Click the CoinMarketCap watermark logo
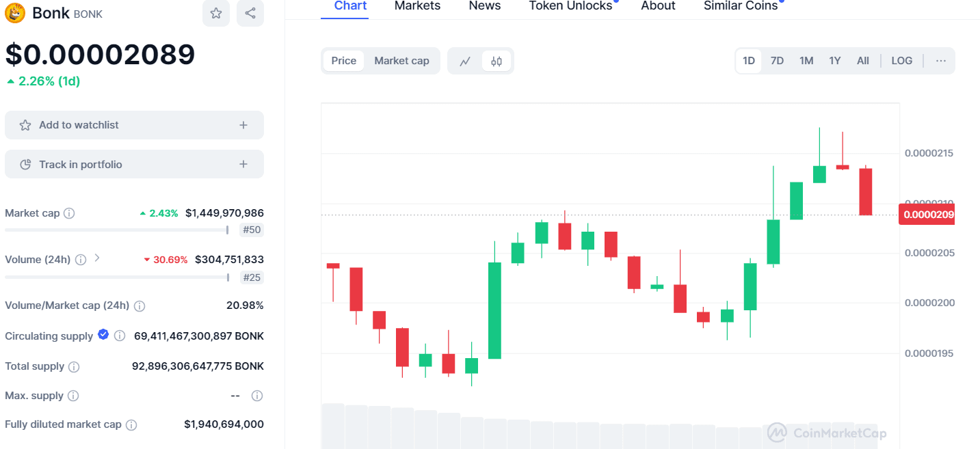This screenshot has width=980, height=449. click(x=776, y=432)
